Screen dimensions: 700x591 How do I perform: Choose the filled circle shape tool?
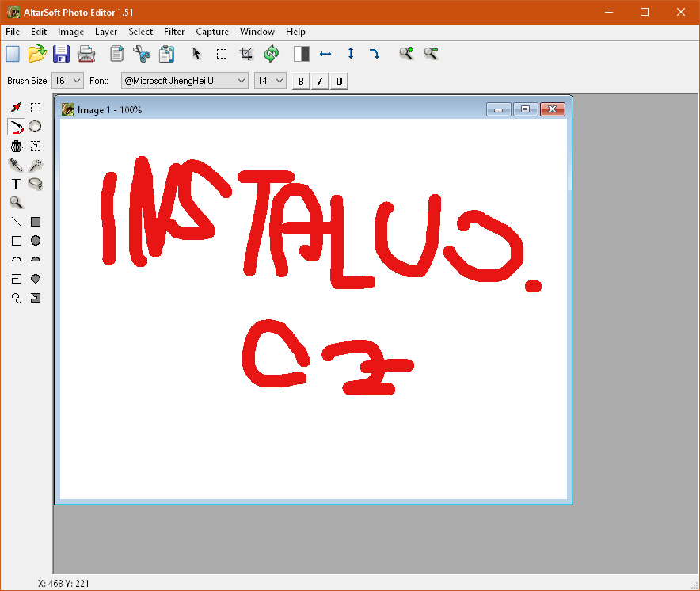36,241
